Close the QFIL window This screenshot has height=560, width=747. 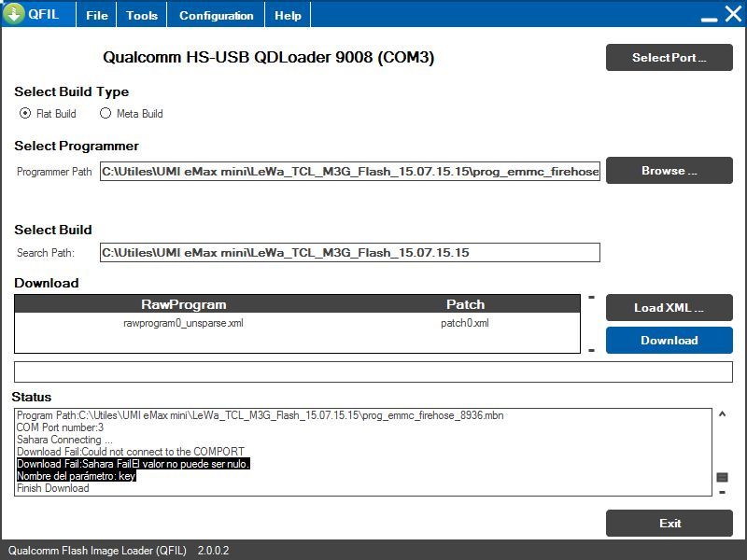pyautogui.click(x=733, y=14)
